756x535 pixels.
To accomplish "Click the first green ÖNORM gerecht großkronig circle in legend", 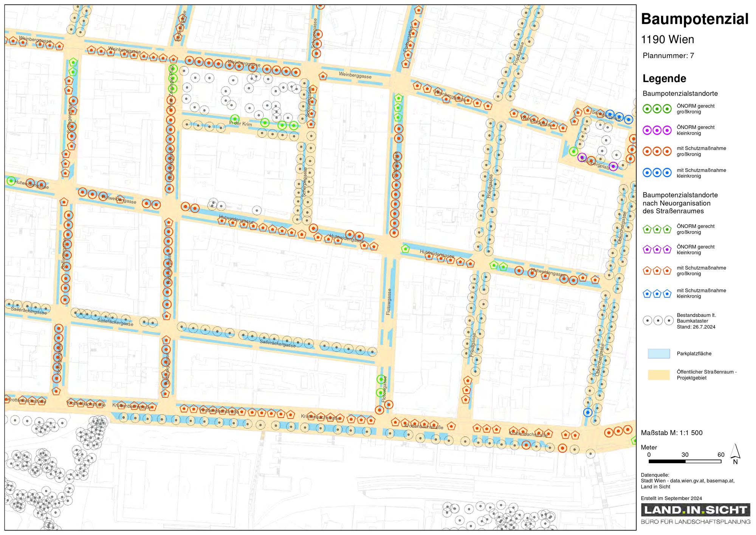I will click(x=647, y=109).
